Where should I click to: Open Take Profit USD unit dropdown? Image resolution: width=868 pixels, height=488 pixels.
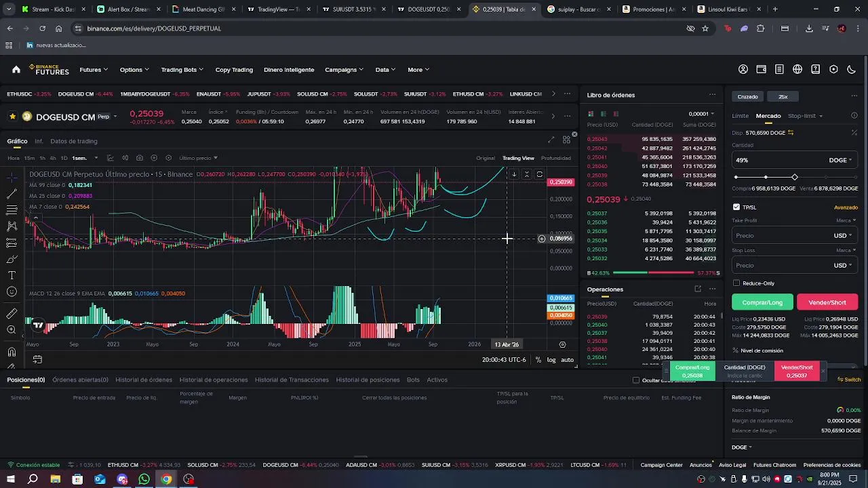click(x=843, y=236)
